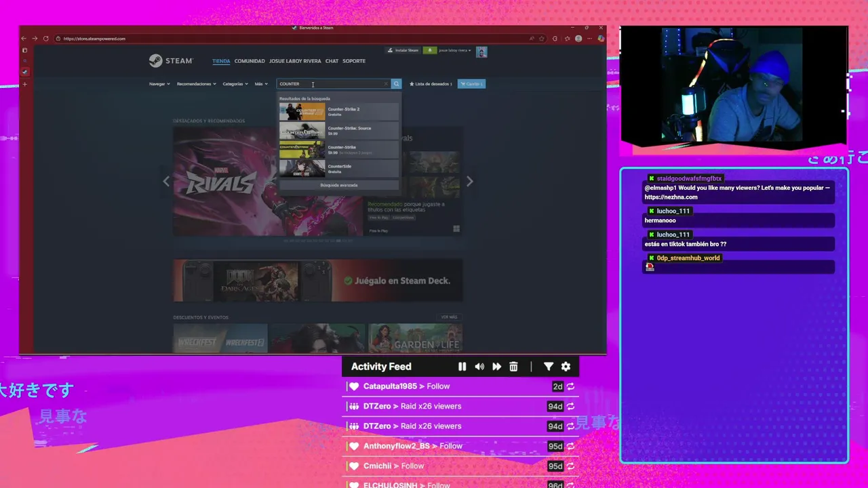Select Counter-Strike $9.99 search result

339,149
